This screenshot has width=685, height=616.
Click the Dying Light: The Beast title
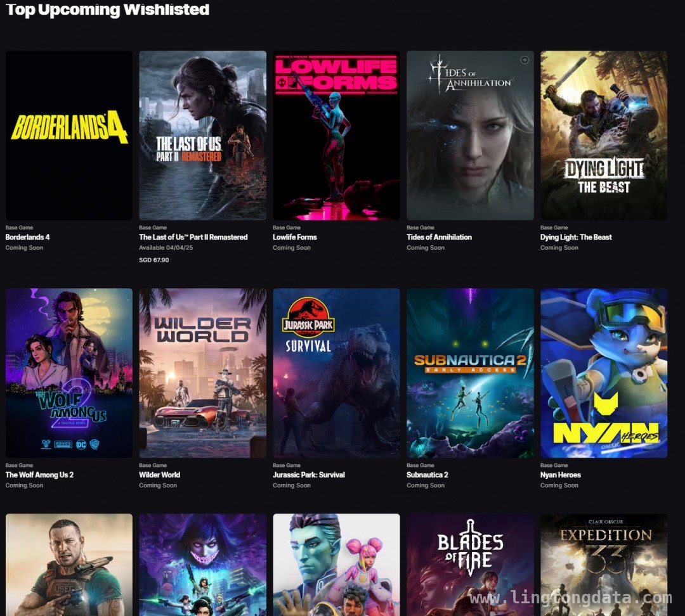click(x=576, y=237)
